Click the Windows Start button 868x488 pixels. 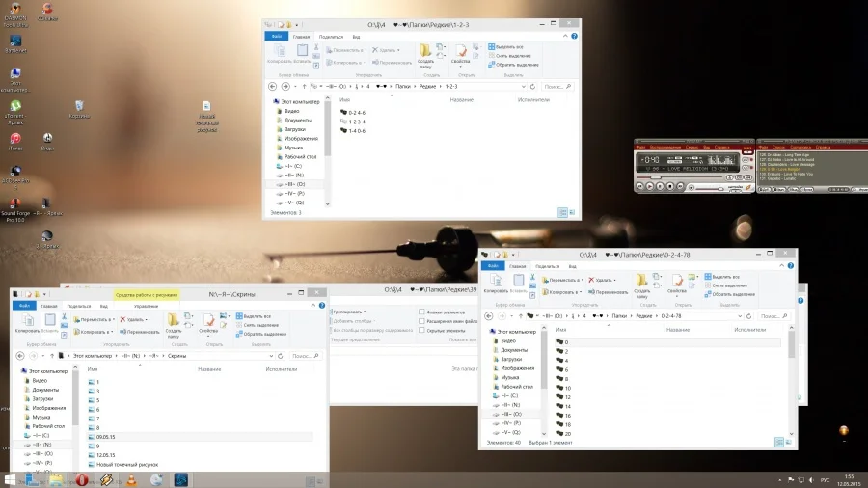tap(10, 479)
